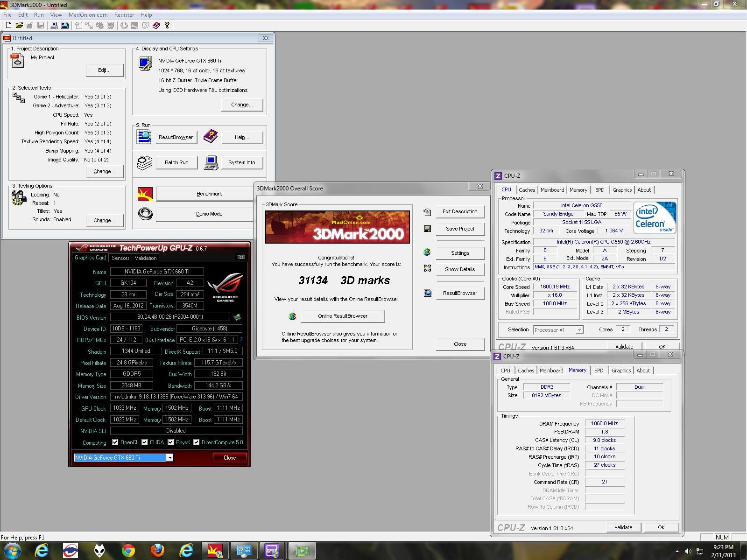Click the yellow question mark toolbar icon
Screen dimensions: 747x560
point(167,25)
